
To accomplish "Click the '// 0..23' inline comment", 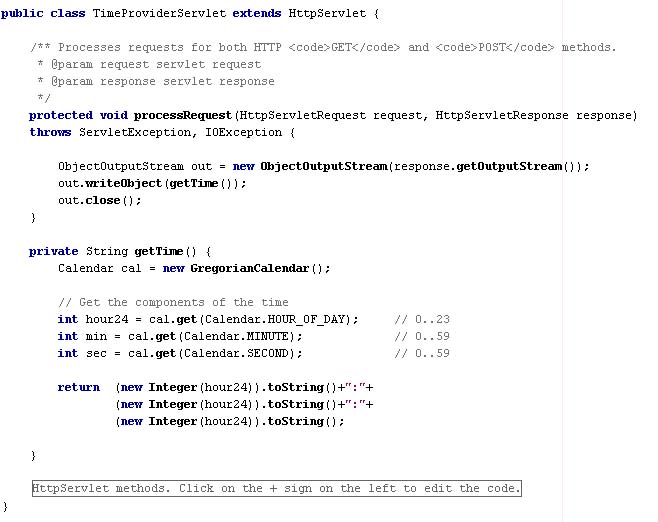I will tap(422, 319).
